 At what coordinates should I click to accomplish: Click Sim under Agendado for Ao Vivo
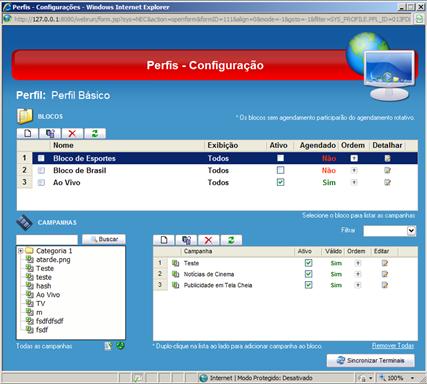pyautogui.click(x=329, y=183)
